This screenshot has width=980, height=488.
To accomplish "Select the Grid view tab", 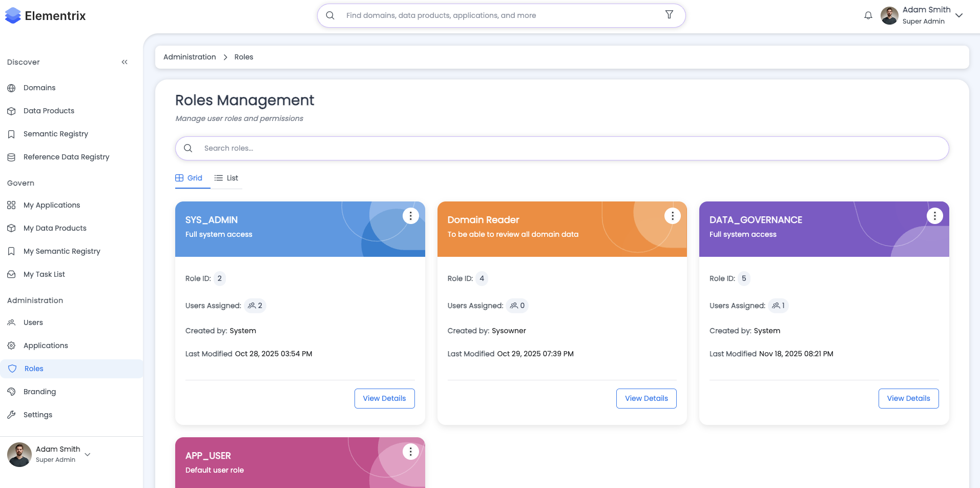I will tap(189, 178).
